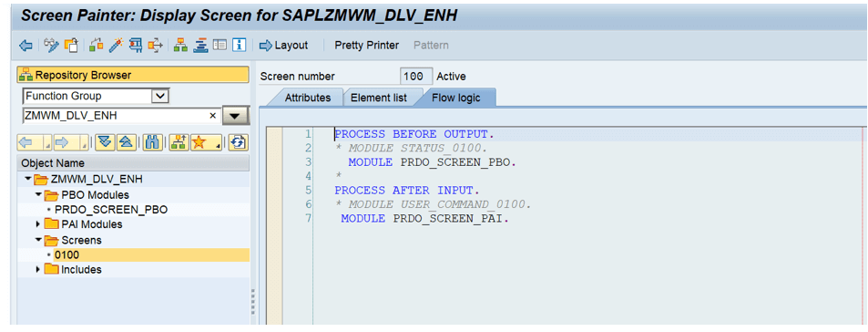The width and height of the screenshot is (868, 332).
Task: Click the Repository Browser button
Action: pyautogui.click(x=133, y=75)
